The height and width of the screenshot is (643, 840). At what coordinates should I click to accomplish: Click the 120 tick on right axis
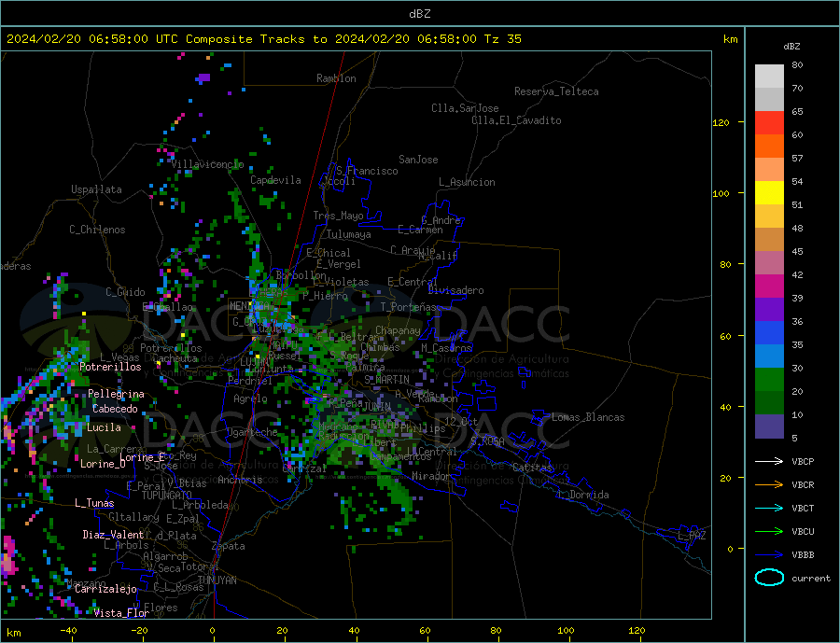(x=721, y=122)
